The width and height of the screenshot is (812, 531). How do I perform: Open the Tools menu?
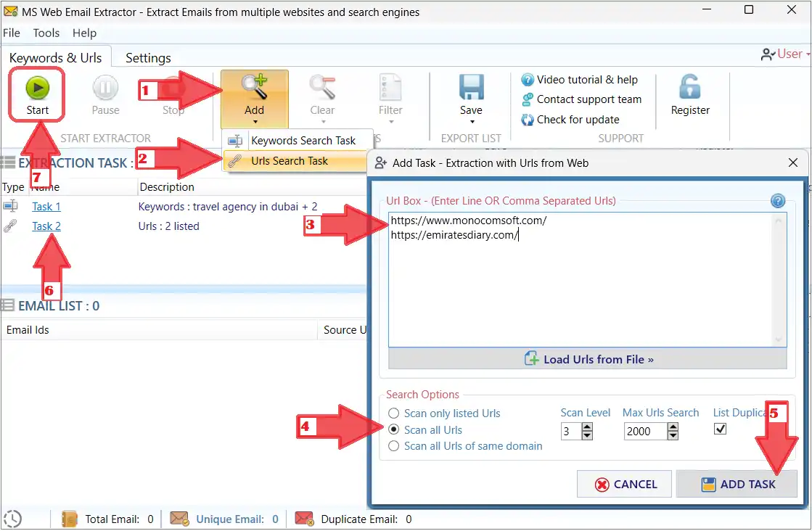(x=46, y=33)
